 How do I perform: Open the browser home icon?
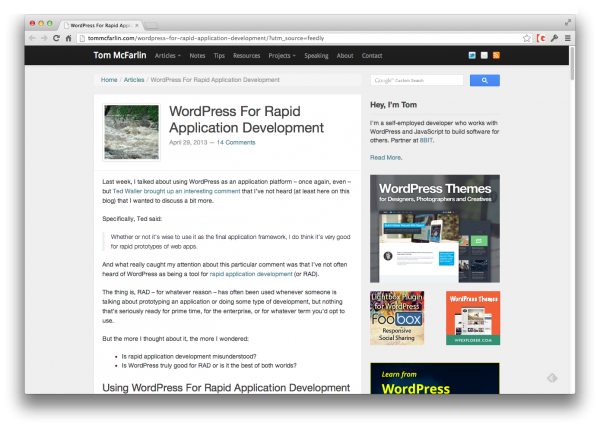pyautogui.click(x=68, y=38)
